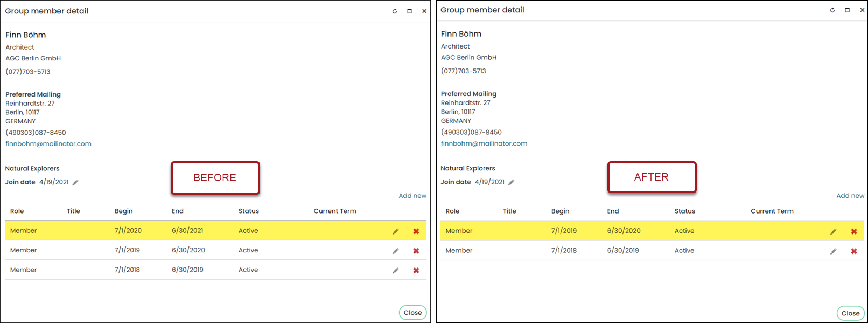Select the 7/1/2020 begin date cell in BEFORE window

(128, 231)
